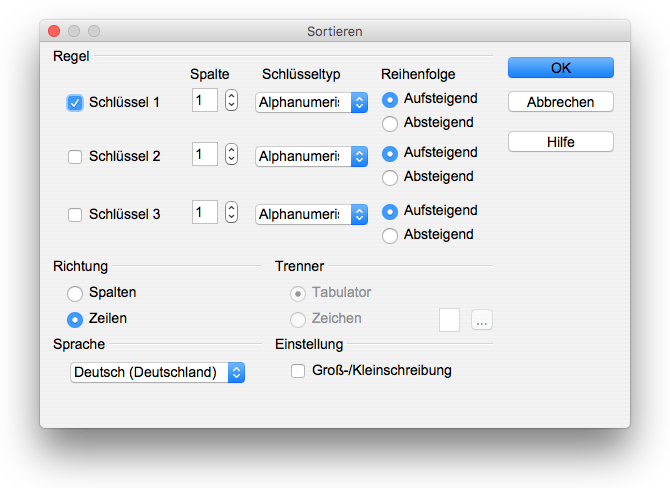Image resolution: width=670 pixels, height=488 pixels.
Task: Toggle the Groß-/Kleinschreibung checkbox
Action: point(298,371)
